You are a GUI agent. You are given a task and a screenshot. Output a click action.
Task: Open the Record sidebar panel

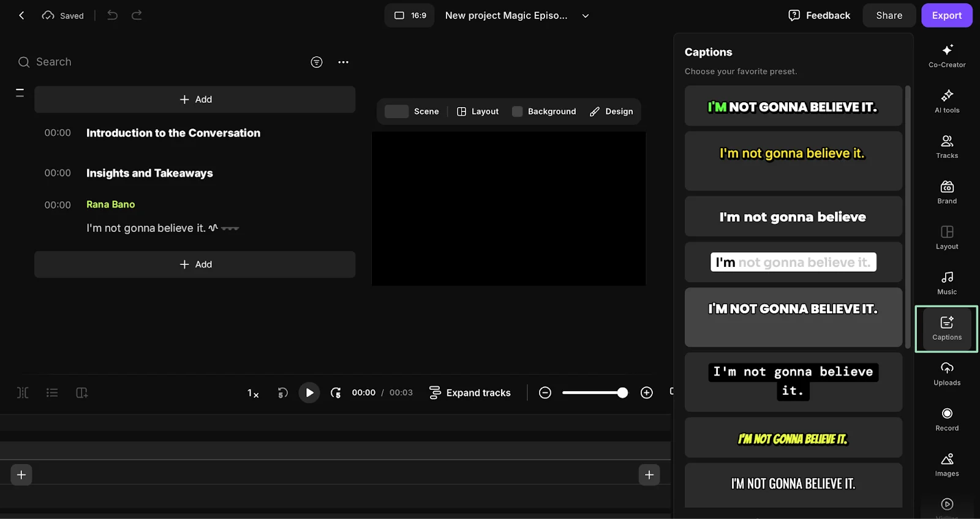[947, 419]
